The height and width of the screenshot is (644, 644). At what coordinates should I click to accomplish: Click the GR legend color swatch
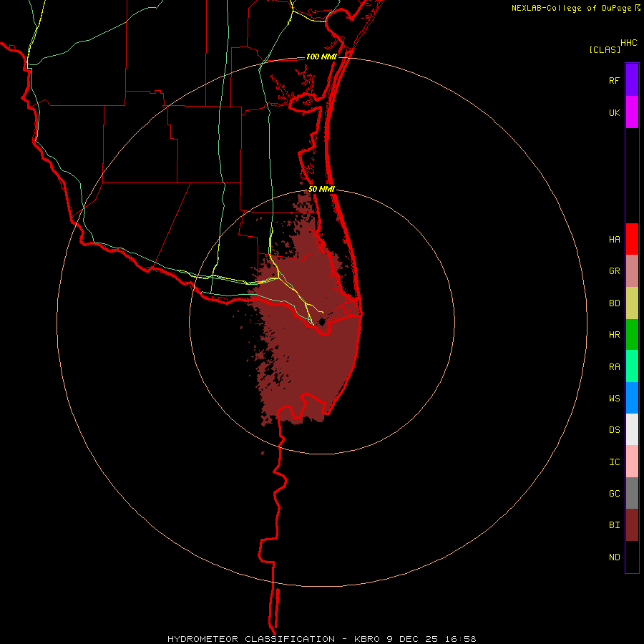click(x=632, y=271)
